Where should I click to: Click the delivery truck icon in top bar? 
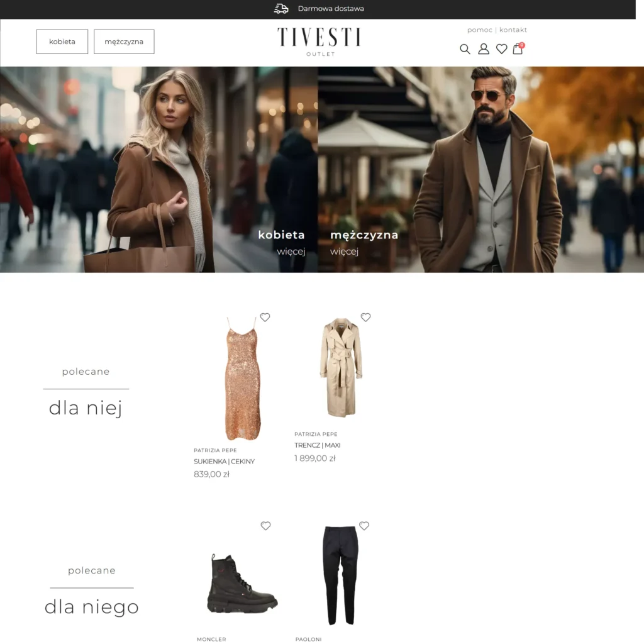coord(281,9)
